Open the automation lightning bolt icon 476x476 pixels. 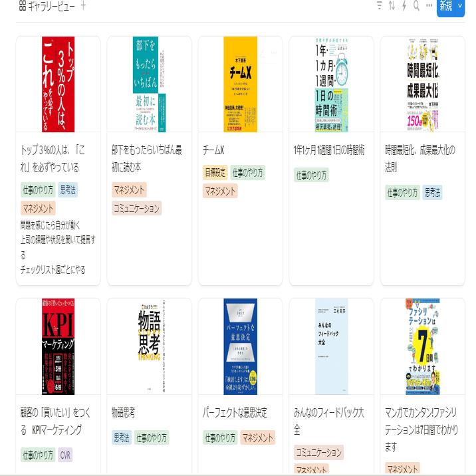pyautogui.click(x=404, y=5)
